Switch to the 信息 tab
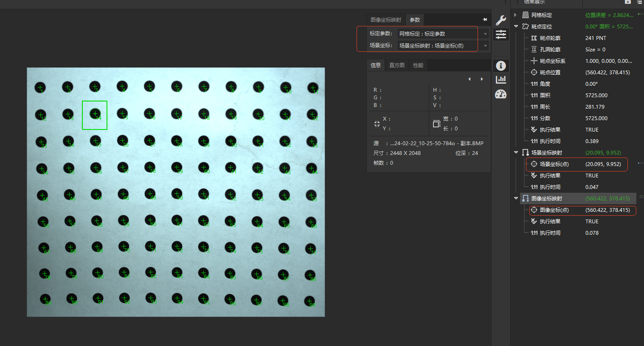 click(x=376, y=65)
